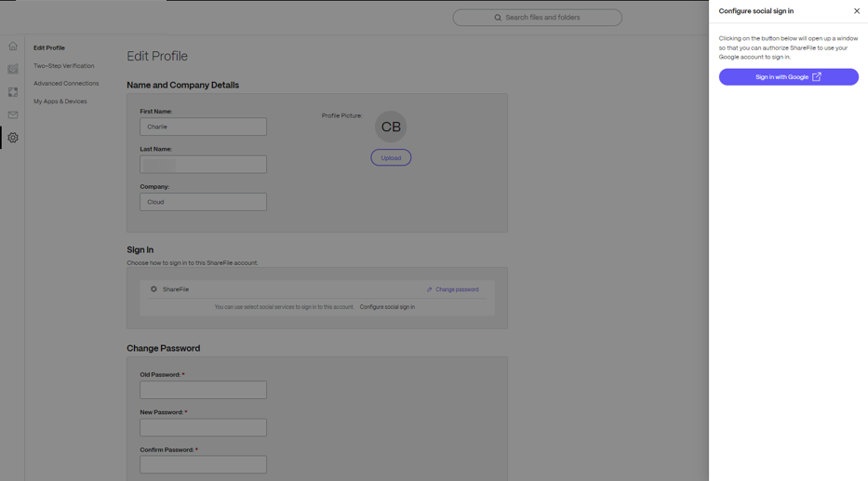The image size is (868, 481).
Task: Open Two-Step Verification settings
Action: click(63, 66)
